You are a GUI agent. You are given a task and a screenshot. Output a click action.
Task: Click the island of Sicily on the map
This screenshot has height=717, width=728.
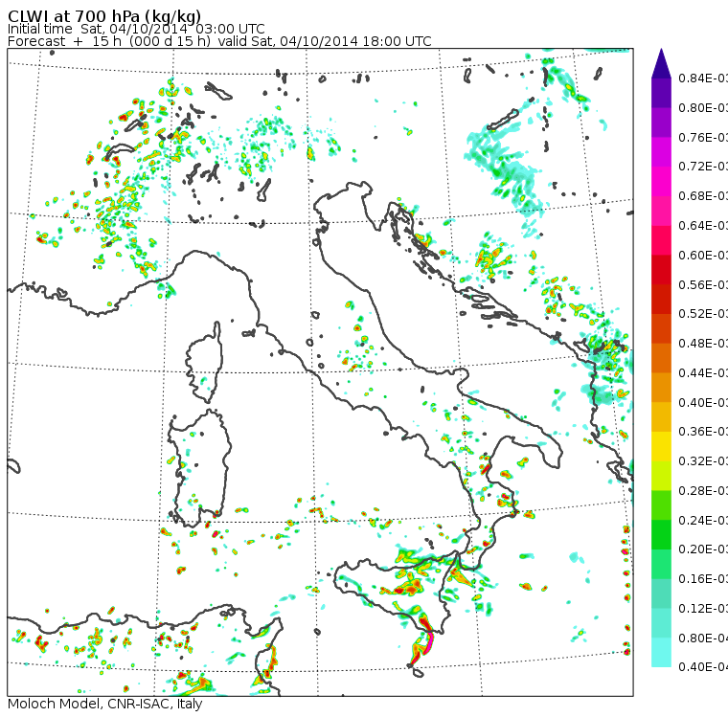(395, 592)
